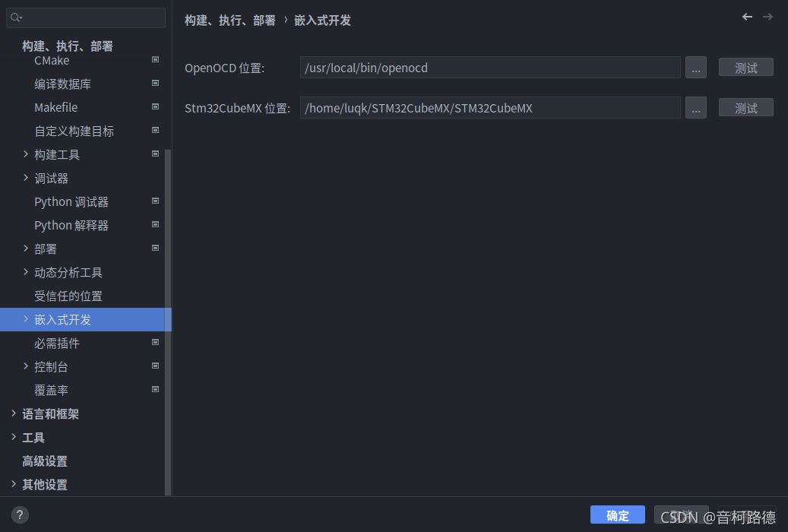Click the project-level icon next to 构建工具
This screenshot has height=532, width=788.
point(155,154)
